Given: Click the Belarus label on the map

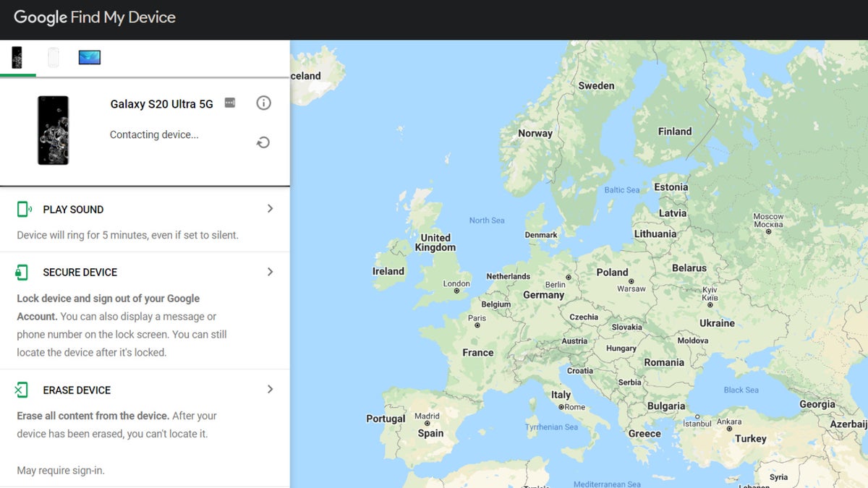Looking at the screenshot, I should point(689,267).
